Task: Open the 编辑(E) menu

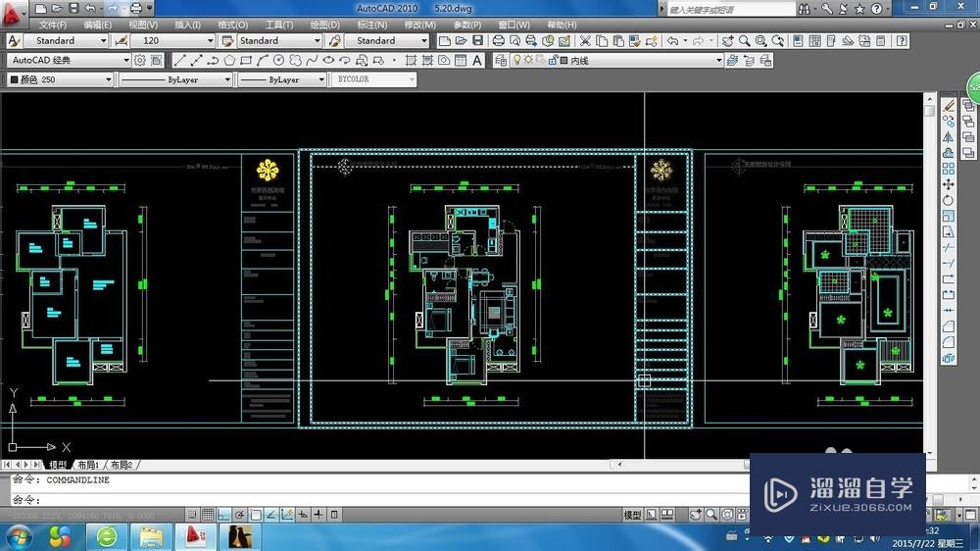Action: 97,25
